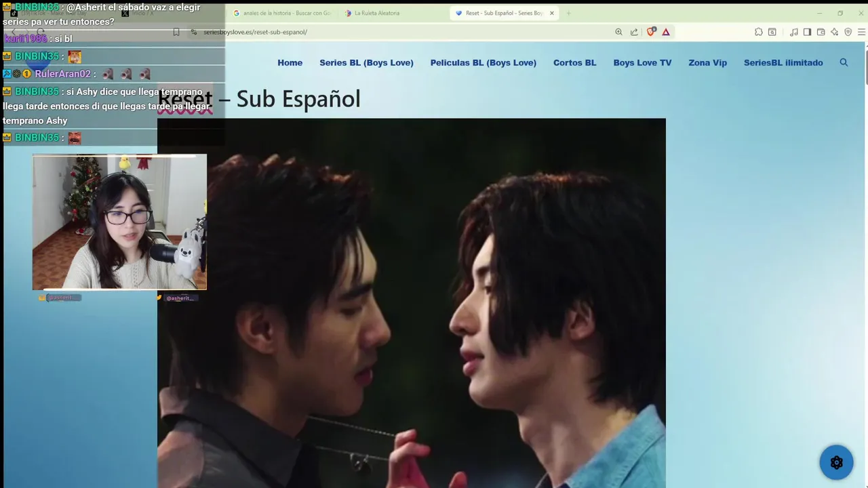The image size is (868, 488).
Task: Click the VPN shield icon in toolbar
Action: click(848, 32)
